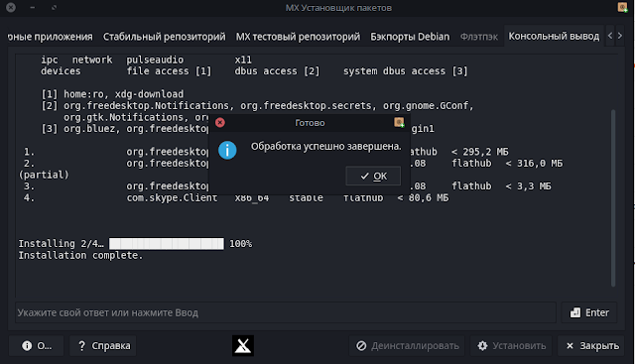Click OK to confirm completion
635x364 pixels.
coord(373,176)
